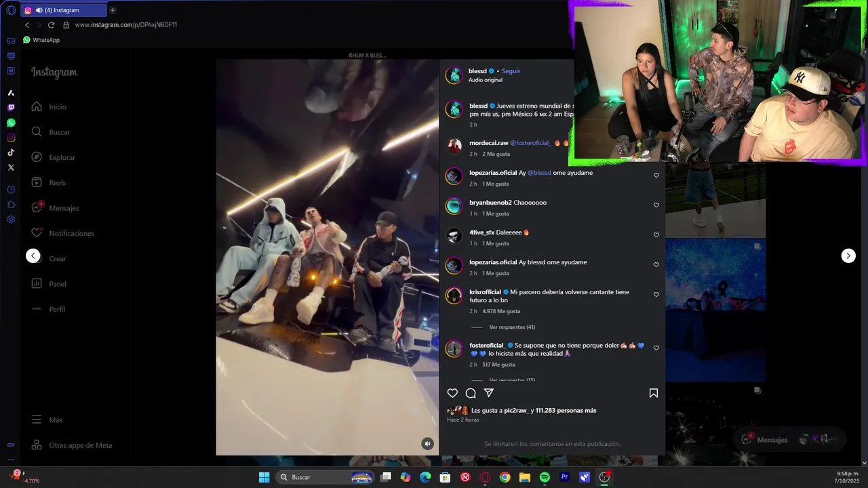Open GX Corner in Opera sidebar

click(11, 445)
